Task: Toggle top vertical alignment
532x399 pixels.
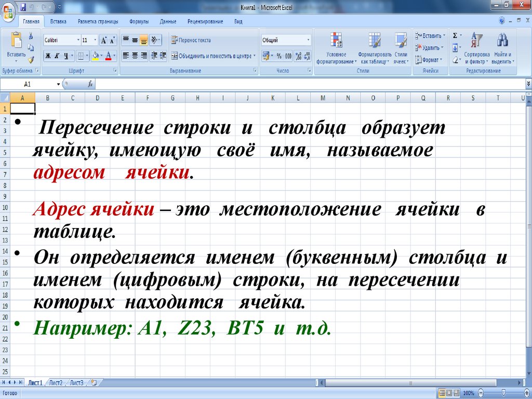Action: pos(126,40)
